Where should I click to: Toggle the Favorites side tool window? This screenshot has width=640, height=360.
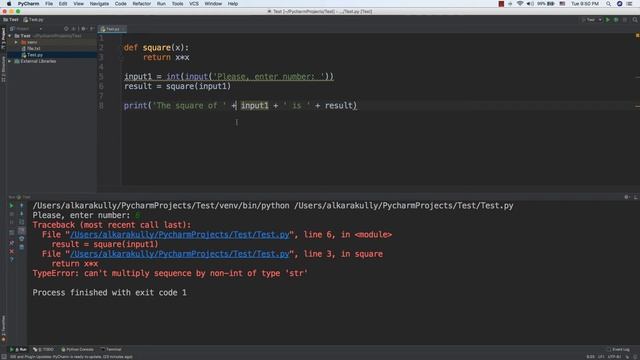click(x=3, y=328)
